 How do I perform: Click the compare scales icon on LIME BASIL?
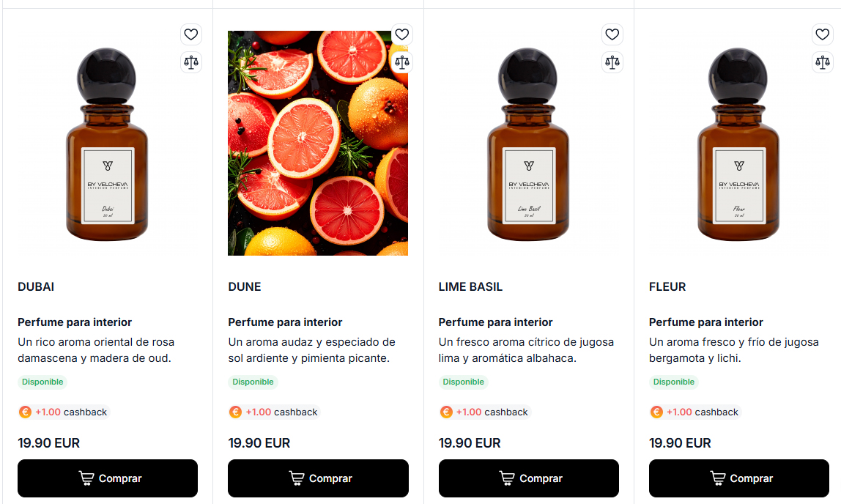pos(612,62)
